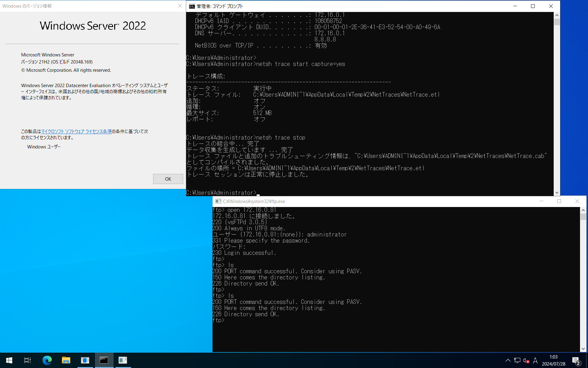
Task: Switch to the ftp.exe taskbar icon
Action: click(123, 360)
